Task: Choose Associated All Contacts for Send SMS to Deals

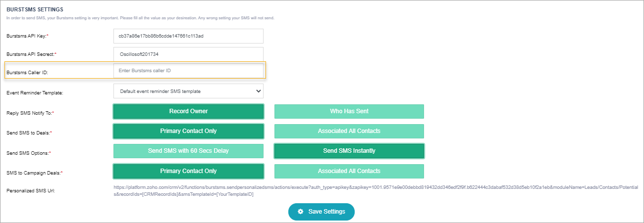Action: (349, 131)
